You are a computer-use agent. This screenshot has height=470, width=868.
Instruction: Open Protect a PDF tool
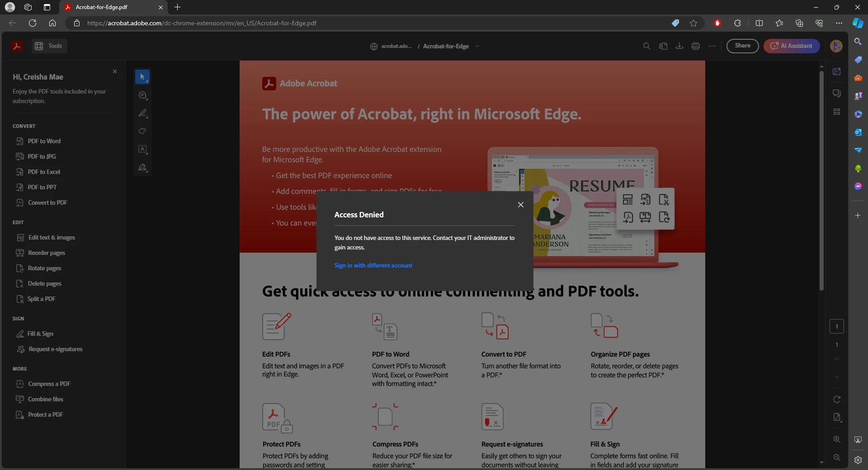point(39,414)
